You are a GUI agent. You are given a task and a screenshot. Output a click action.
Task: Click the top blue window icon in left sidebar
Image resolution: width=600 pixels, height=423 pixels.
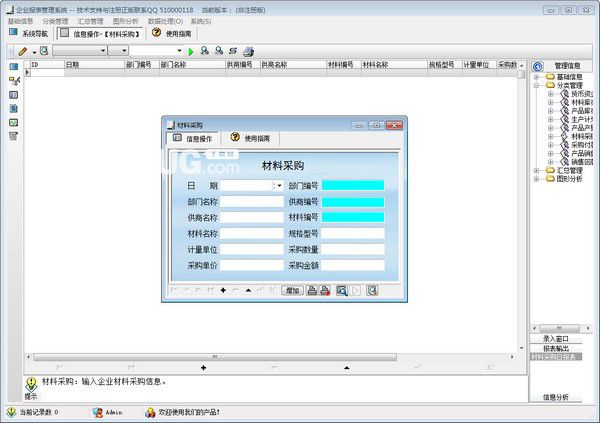[x=14, y=67]
